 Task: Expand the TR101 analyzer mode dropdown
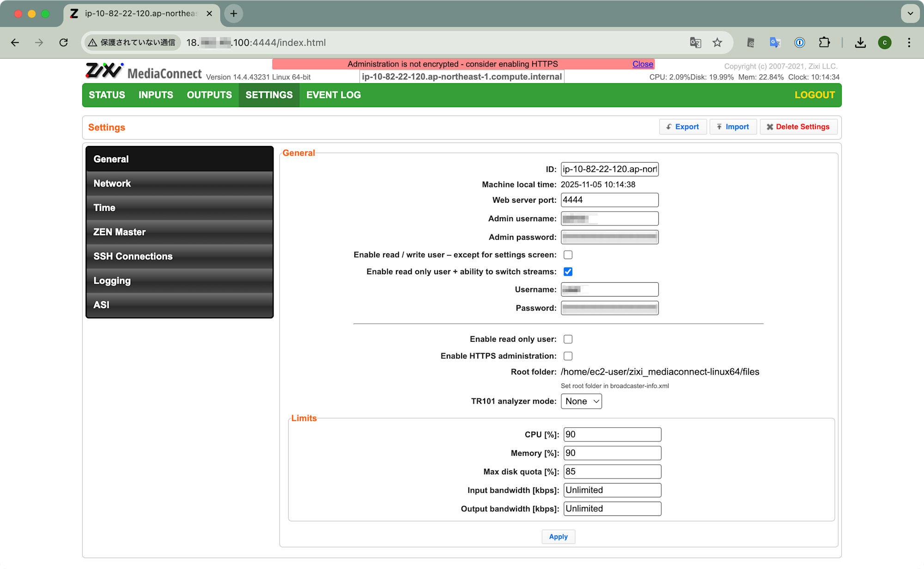[581, 401]
